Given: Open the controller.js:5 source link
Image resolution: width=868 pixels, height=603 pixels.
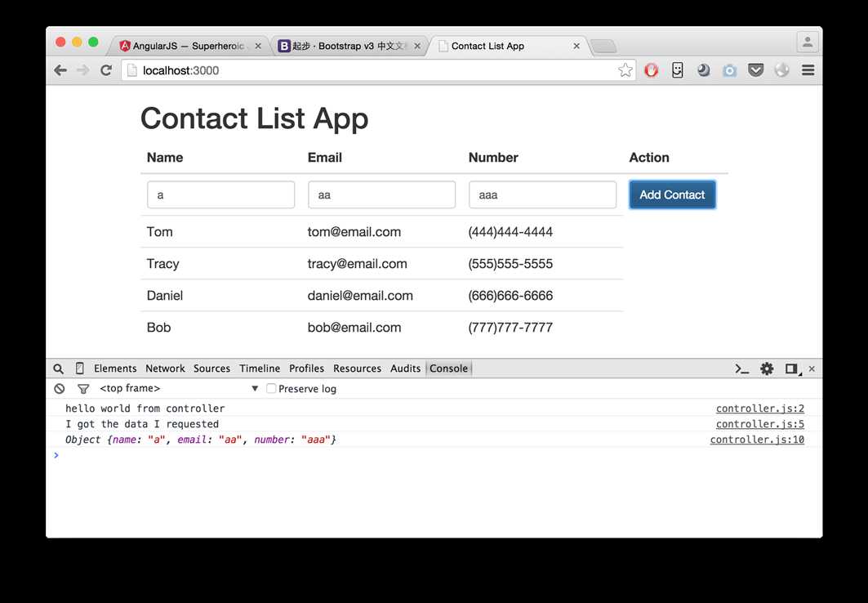Looking at the screenshot, I should click(x=759, y=424).
